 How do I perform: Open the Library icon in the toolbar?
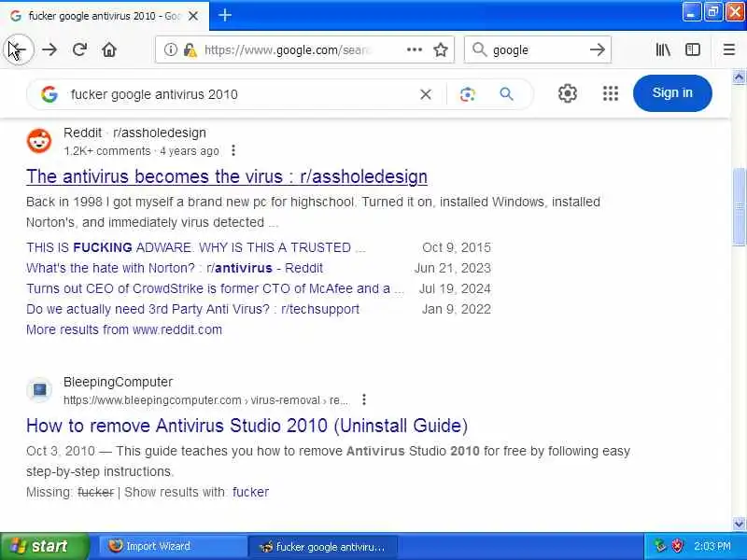pyautogui.click(x=663, y=49)
